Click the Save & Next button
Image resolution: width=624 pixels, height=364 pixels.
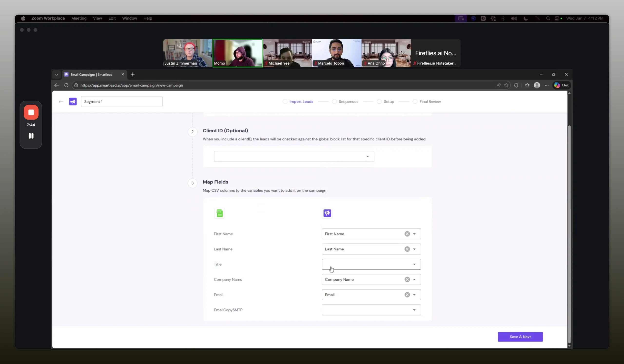point(520,337)
